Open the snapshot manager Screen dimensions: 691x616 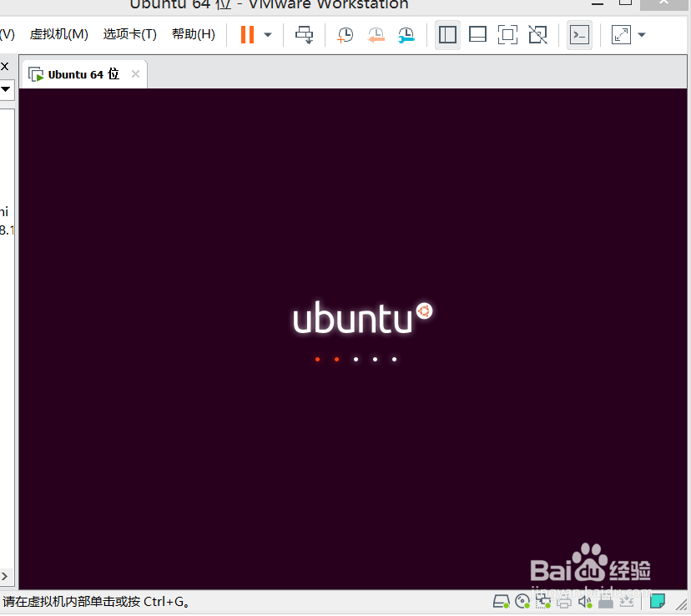coord(406,35)
